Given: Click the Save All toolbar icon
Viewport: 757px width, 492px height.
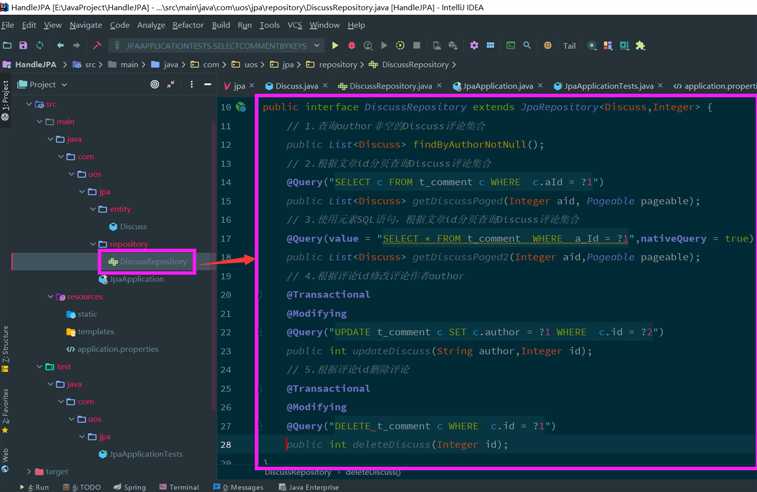Looking at the screenshot, I should click(23, 45).
